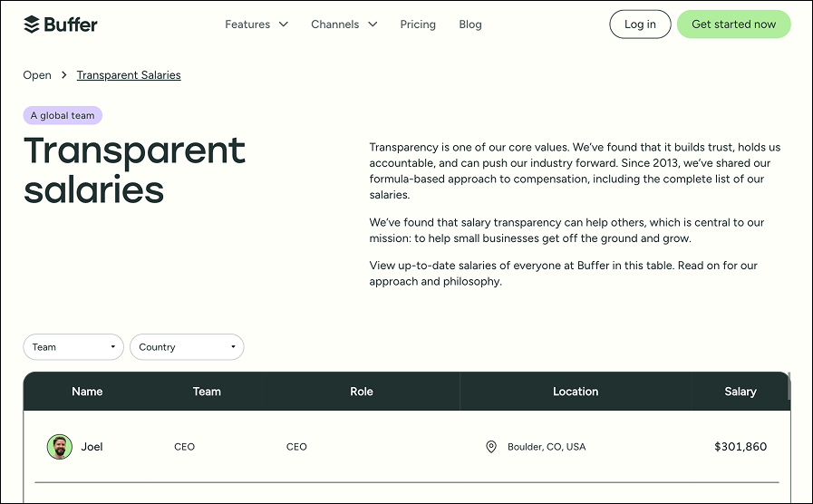Select the $301,860 salary value

[740, 447]
